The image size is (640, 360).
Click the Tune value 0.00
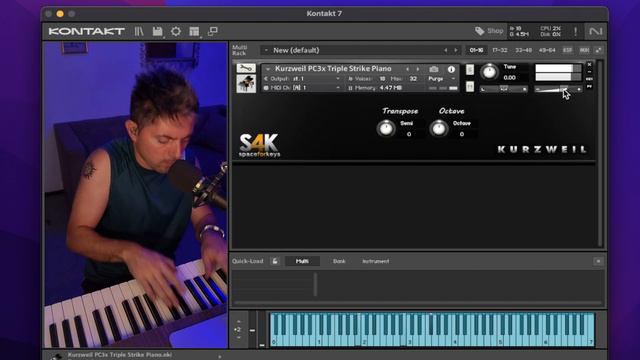(x=509, y=78)
